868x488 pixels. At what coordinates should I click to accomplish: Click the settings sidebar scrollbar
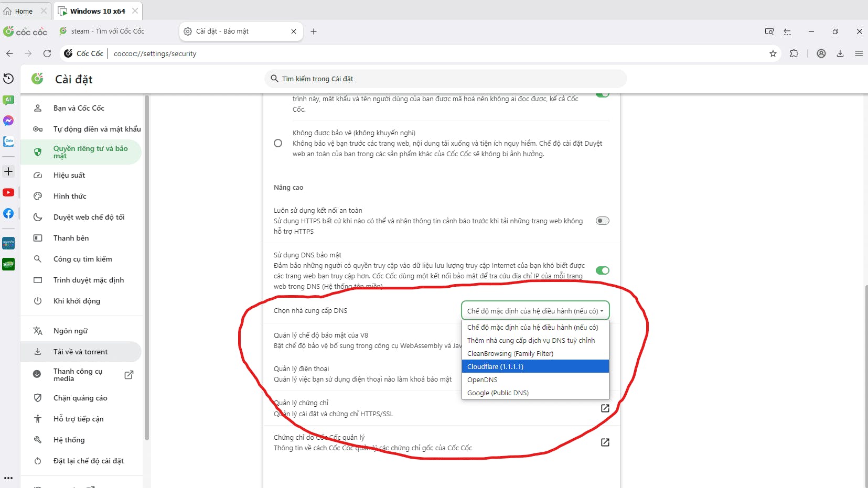click(147, 267)
